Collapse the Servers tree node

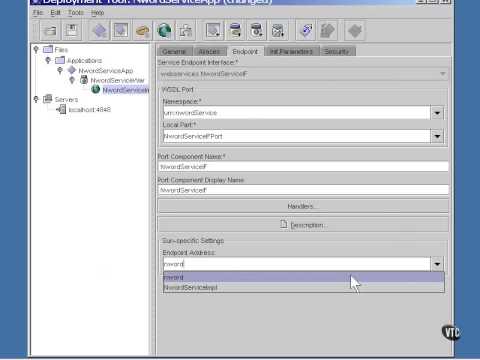point(36,99)
